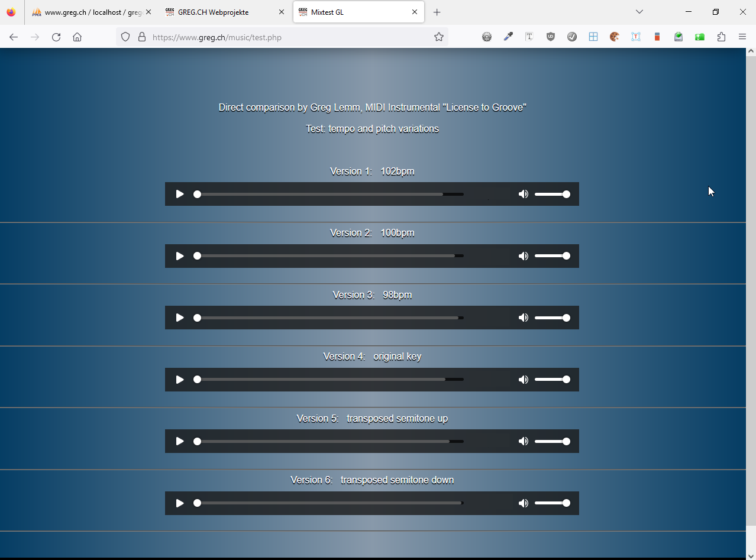
Task: Click the Version 6 semitone down volume slider
Action: tap(552, 503)
